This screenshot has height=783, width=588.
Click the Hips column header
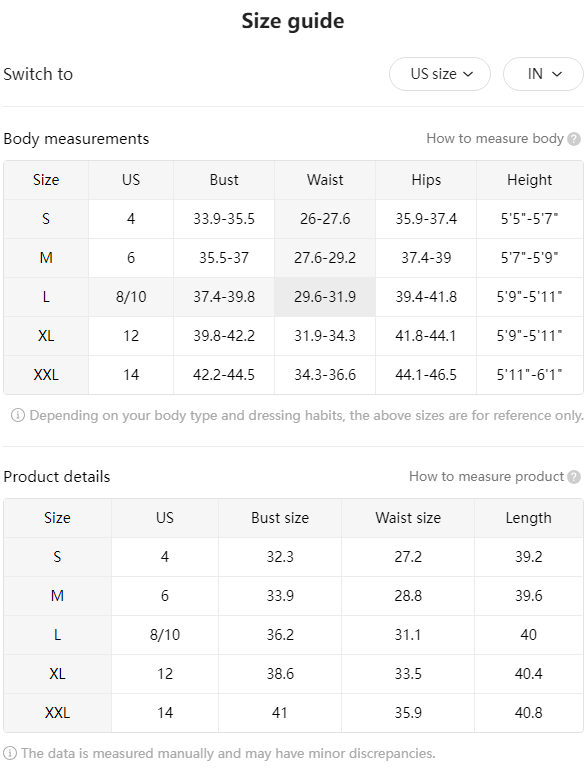coord(426,180)
